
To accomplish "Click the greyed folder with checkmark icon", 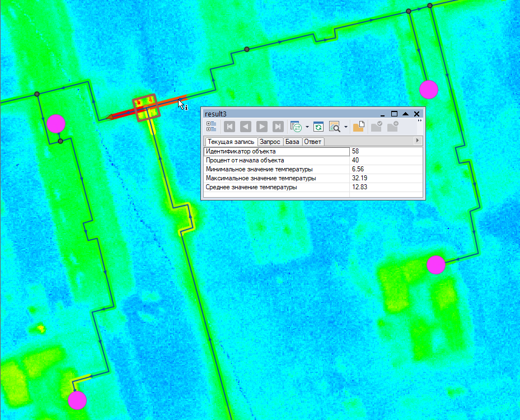I will [x=376, y=127].
